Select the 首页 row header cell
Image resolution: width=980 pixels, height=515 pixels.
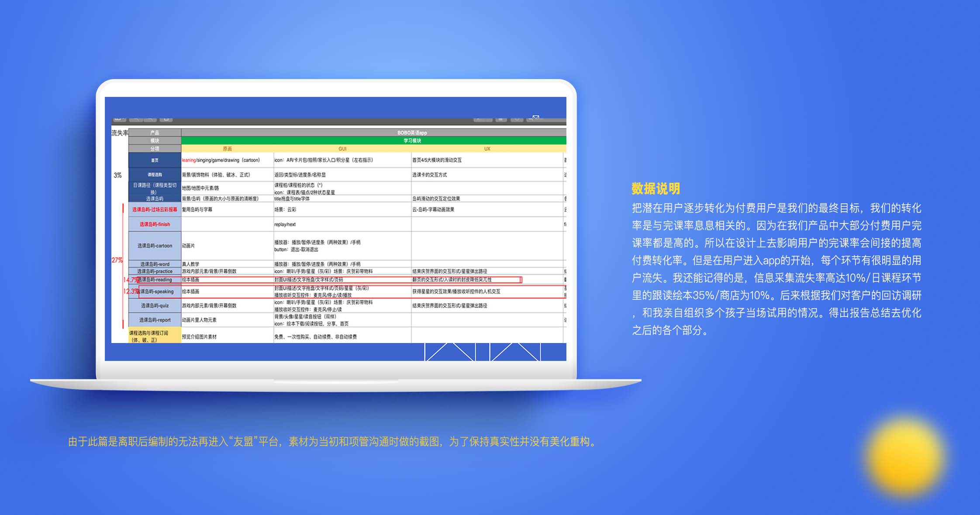tap(155, 160)
